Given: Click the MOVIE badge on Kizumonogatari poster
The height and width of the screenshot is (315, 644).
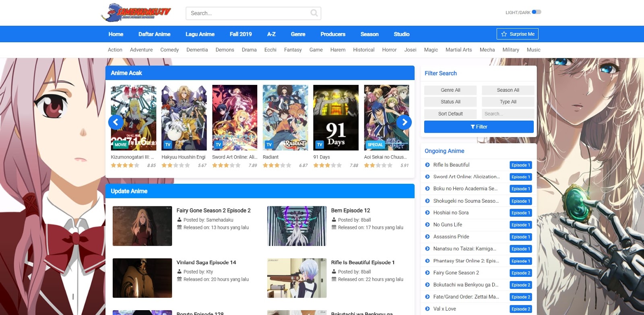Looking at the screenshot, I should pyautogui.click(x=120, y=144).
